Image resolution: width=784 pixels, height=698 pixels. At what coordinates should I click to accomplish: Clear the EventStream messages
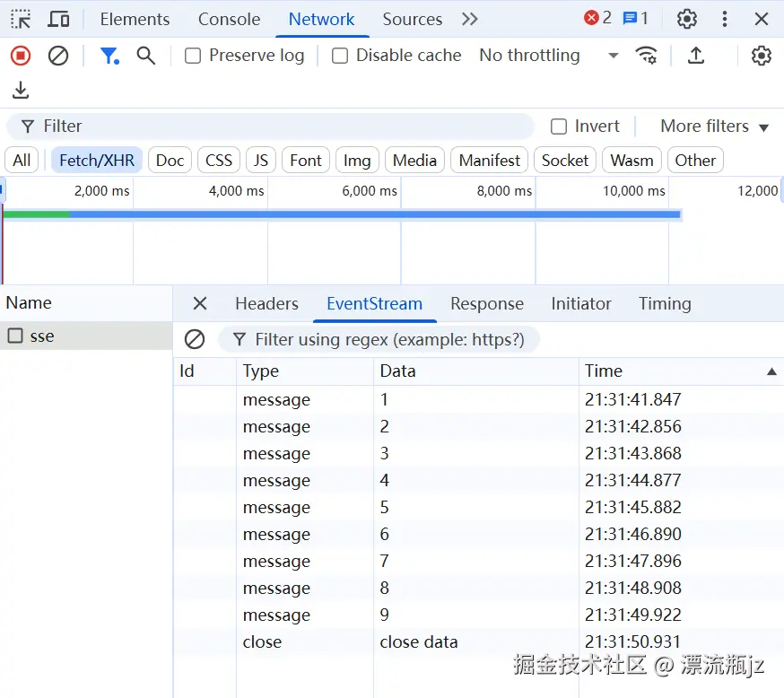point(194,339)
